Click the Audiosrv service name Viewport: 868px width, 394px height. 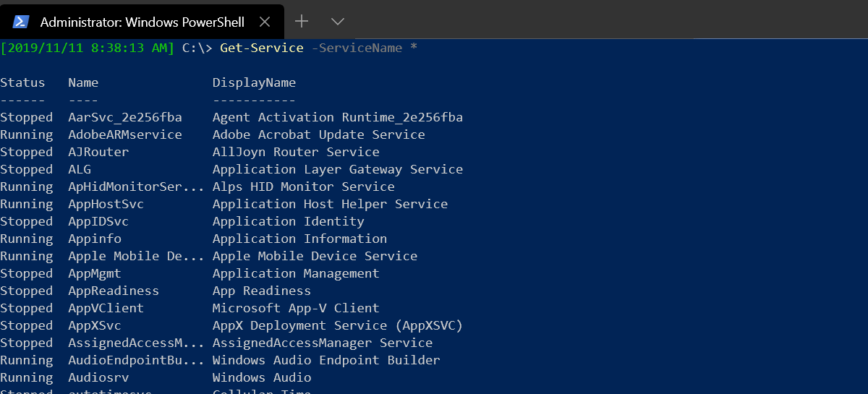[98, 377]
